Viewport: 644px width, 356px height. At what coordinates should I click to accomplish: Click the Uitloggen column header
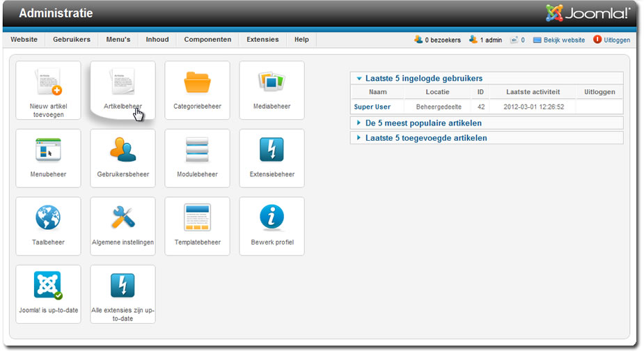coord(599,92)
